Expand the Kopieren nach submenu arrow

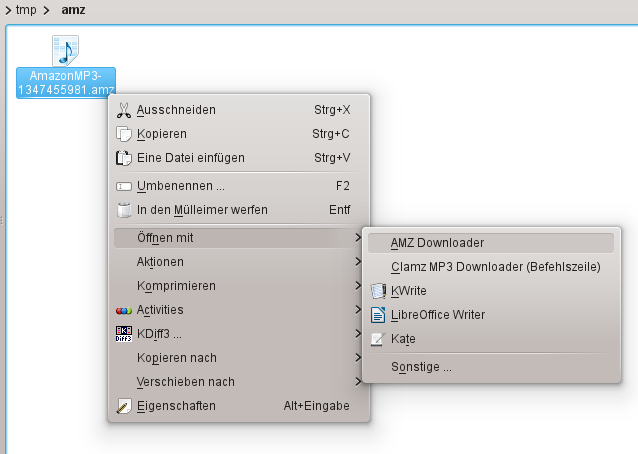[x=358, y=358]
